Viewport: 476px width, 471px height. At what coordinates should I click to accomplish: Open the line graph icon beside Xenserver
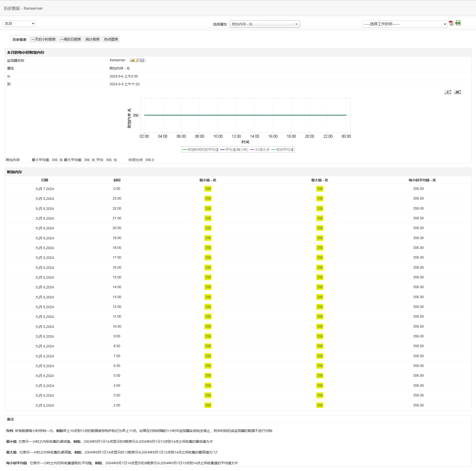(x=138, y=60)
